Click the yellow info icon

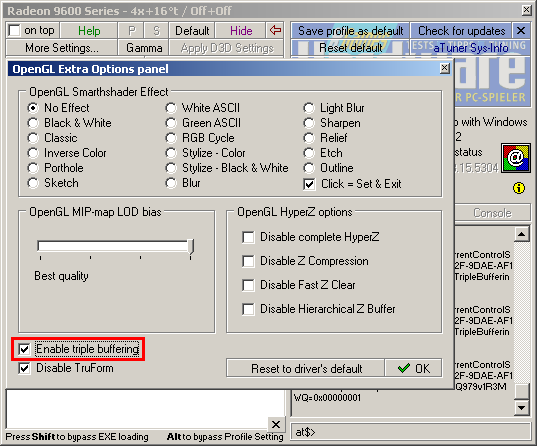519,188
